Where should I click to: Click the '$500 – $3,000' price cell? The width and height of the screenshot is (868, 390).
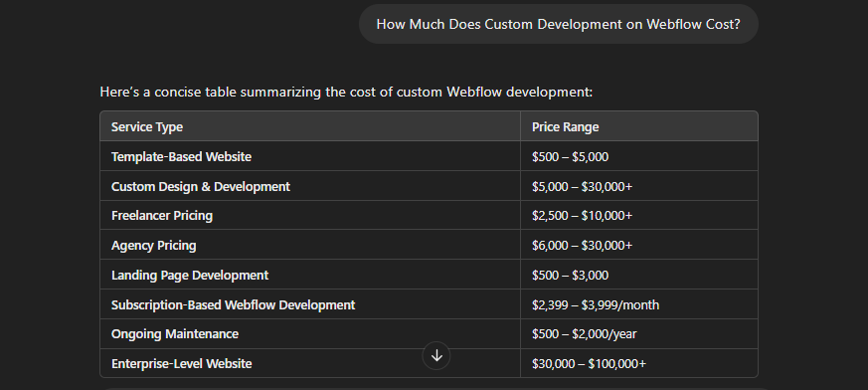click(639, 275)
